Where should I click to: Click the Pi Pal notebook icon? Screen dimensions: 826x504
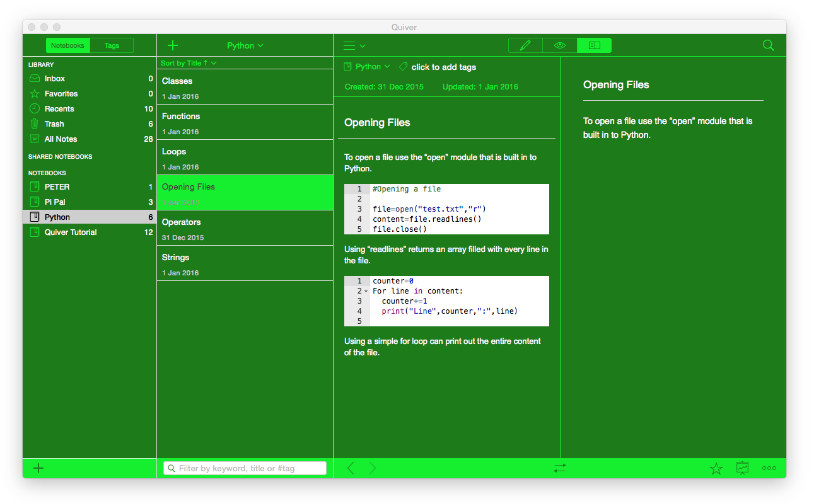(35, 202)
